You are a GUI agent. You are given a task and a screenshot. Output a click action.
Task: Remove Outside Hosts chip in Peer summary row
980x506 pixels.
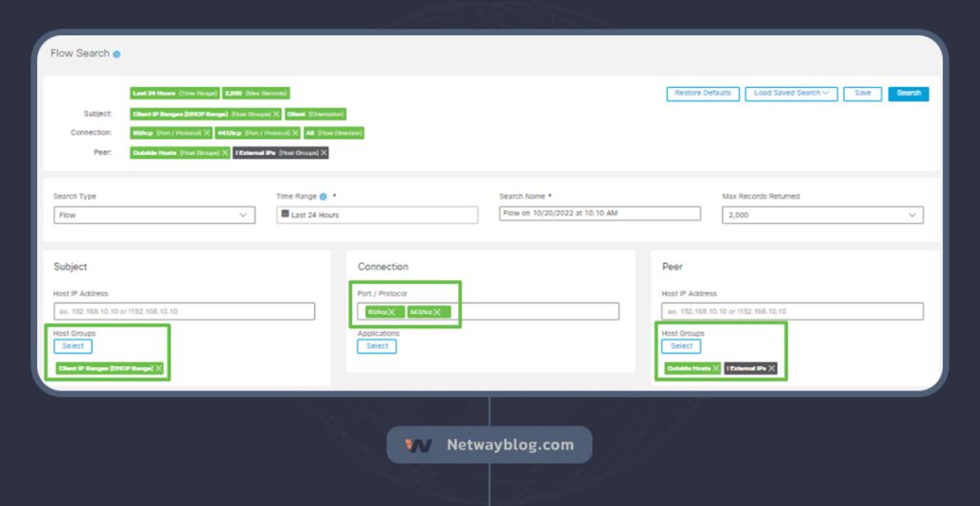coord(225,152)
